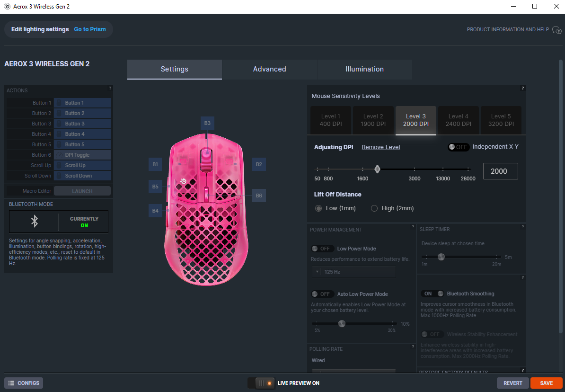The image size is (565, 392).
Task: Switch to the Illumination tab
Action: pos(365,69)
